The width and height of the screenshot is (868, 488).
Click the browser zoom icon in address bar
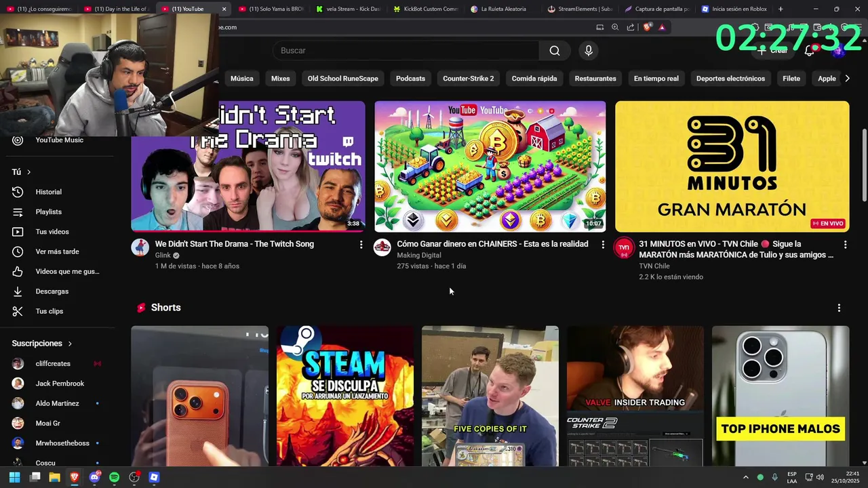(x=615, y=27)
